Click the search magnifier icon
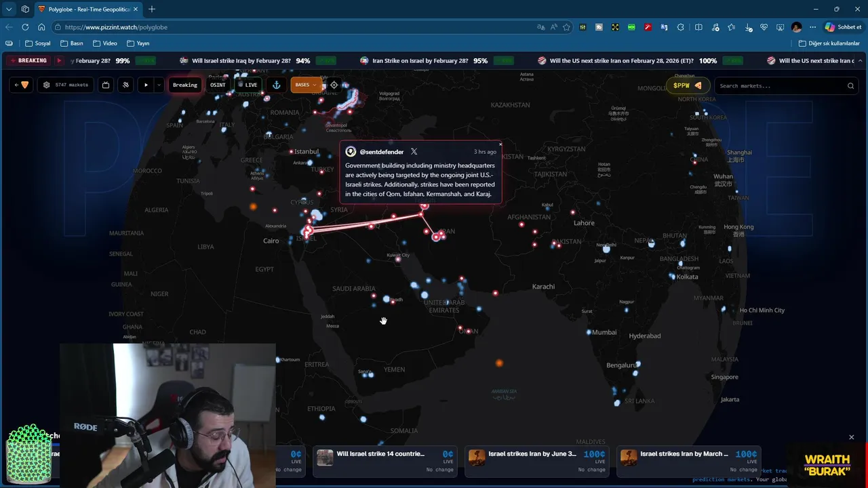 click(x=850, y=86)
